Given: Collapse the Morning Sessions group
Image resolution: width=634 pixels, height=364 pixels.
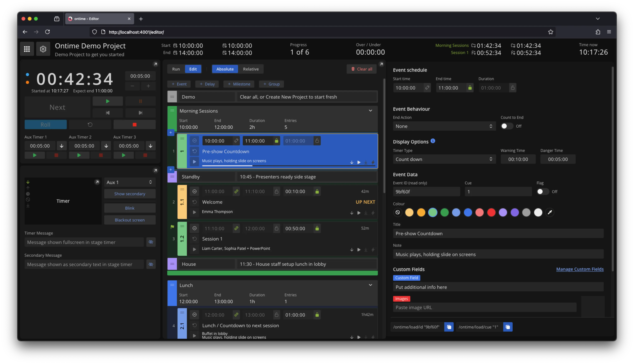Looking at the screenshot, I should [370, 111].
